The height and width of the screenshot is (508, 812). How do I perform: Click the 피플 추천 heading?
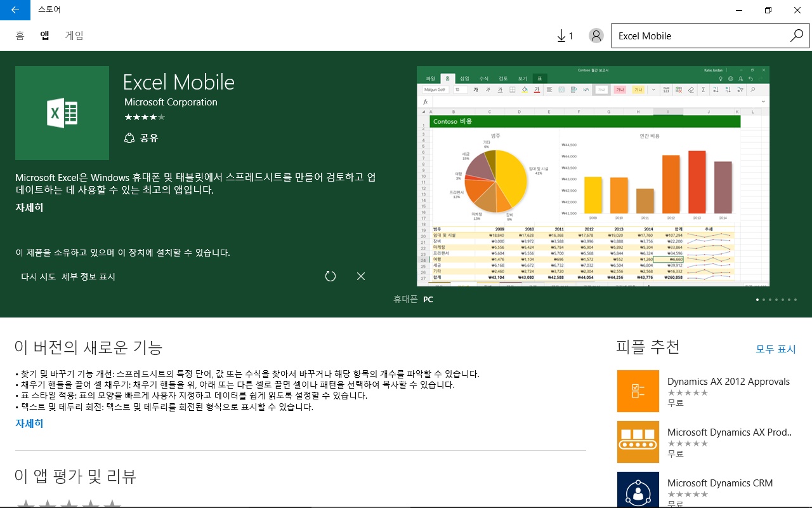click(x=648, y=347)
